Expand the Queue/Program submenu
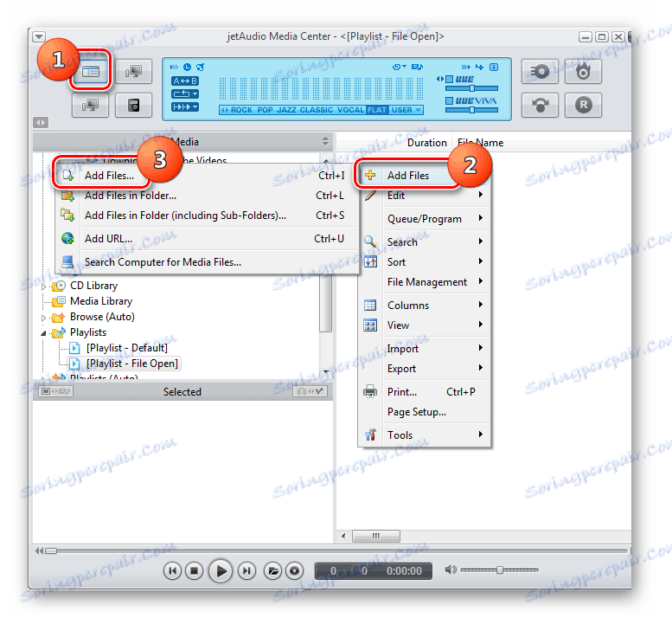This screenshot has width=672, height=618. point(424,219)
